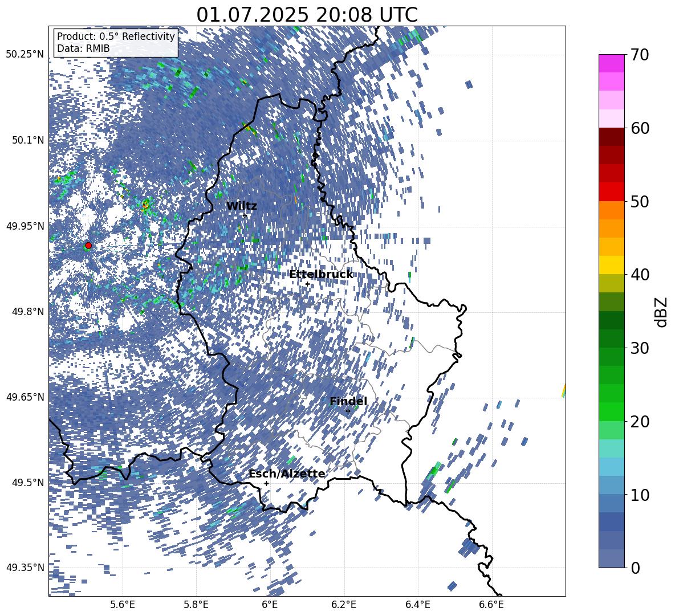Click the cross marker below Ettelbruck
Screen dimensions: 675x616
click(307, 284)
